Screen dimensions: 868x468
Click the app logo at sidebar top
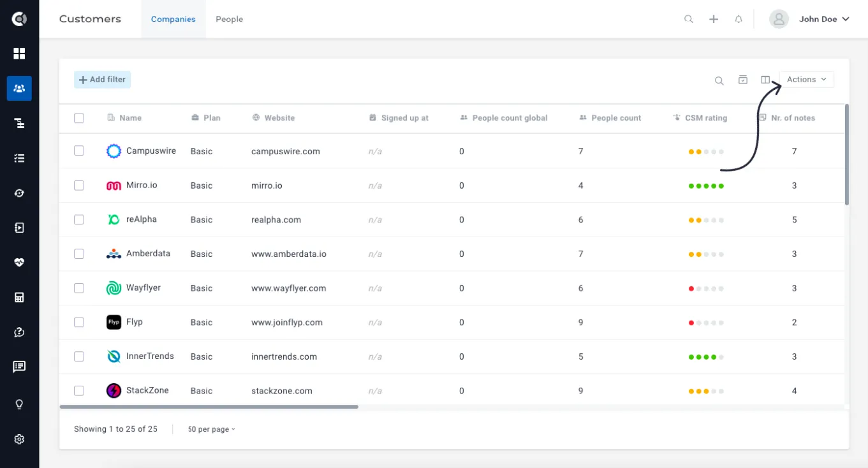[x=19, y=19]
